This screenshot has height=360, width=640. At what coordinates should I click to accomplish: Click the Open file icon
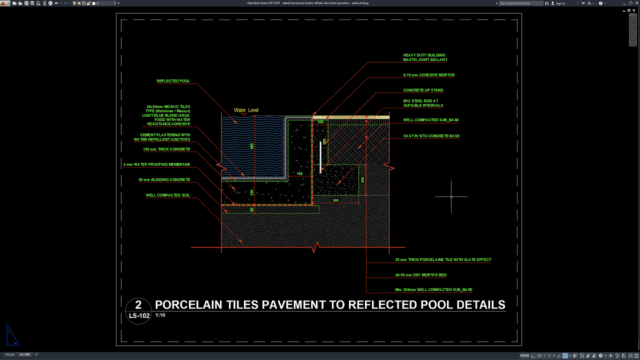coord(20,3)
